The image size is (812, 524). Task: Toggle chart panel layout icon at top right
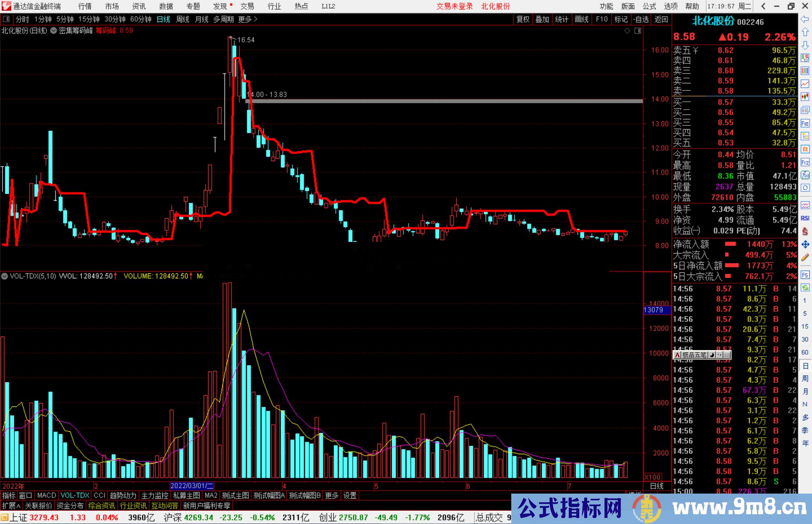click(638, 31)
